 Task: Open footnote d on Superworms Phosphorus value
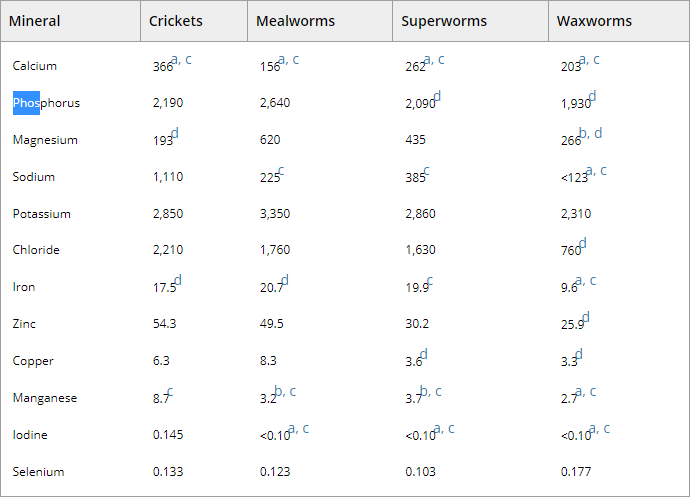437,96
